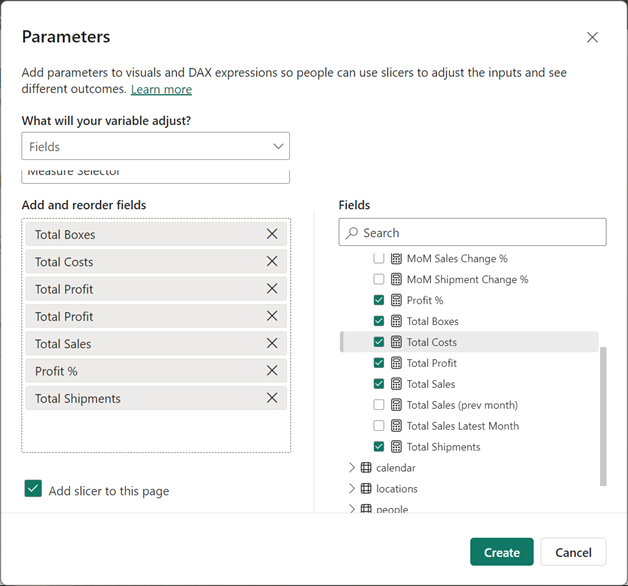The image size is (628, 586).
Task: Uncheck the Total Profit field checkbox
Action: pyautogui.click(x=378, y=363)
